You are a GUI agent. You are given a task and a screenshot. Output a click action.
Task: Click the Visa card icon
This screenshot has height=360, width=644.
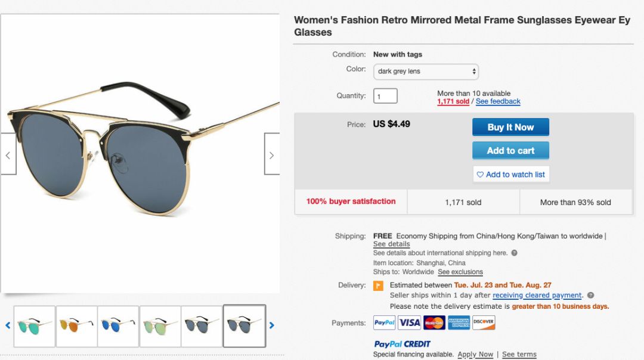click(x=410, y=322)
